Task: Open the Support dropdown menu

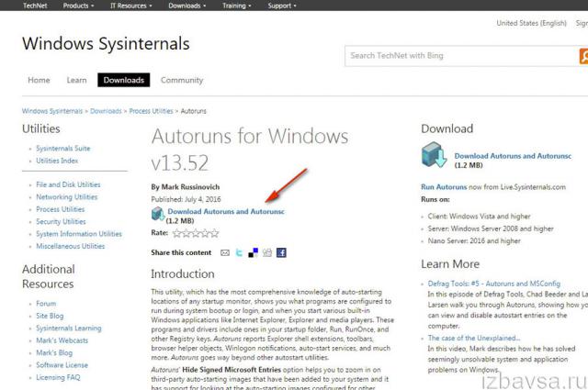Action: (282, 6)
